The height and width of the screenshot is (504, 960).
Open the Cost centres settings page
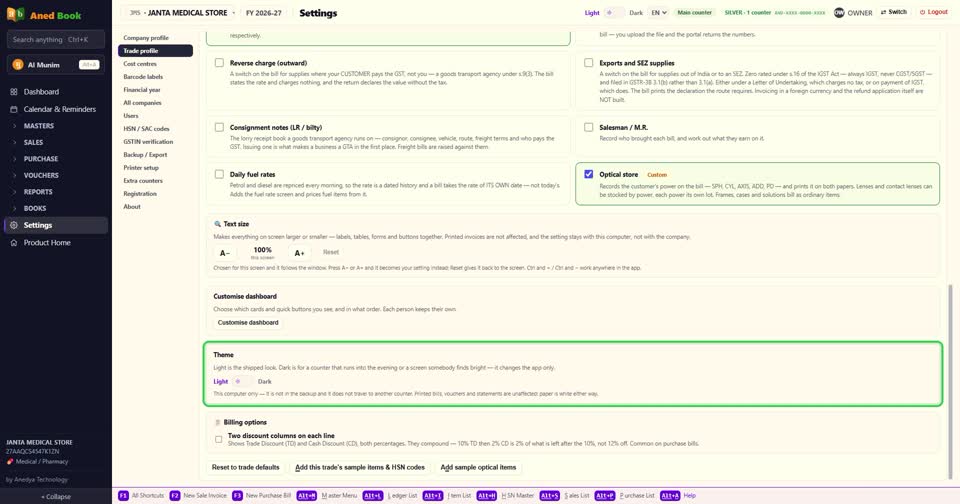tap(155, 64)
